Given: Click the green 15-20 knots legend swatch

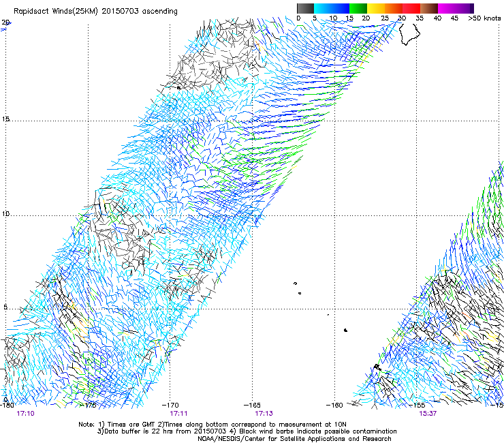Looking at the screenshot, I should 358,8.
